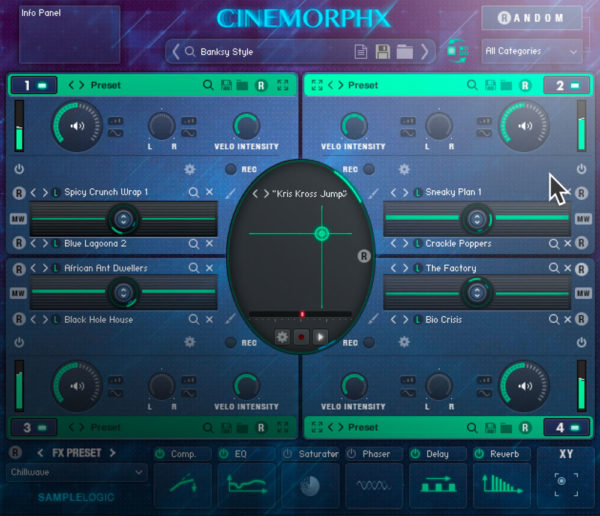Open the Chillwave FX preset dropdown

pyautogui.click(x=76, y=472)
